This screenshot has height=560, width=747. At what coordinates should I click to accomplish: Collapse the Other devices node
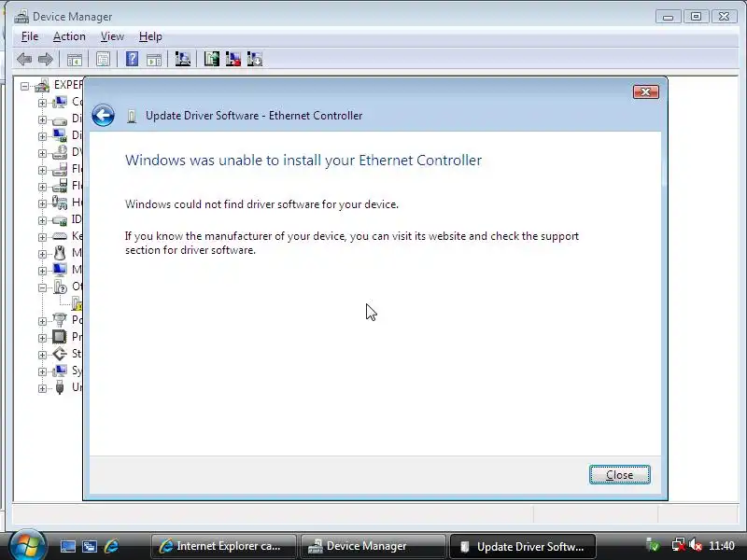pos(42,287)
